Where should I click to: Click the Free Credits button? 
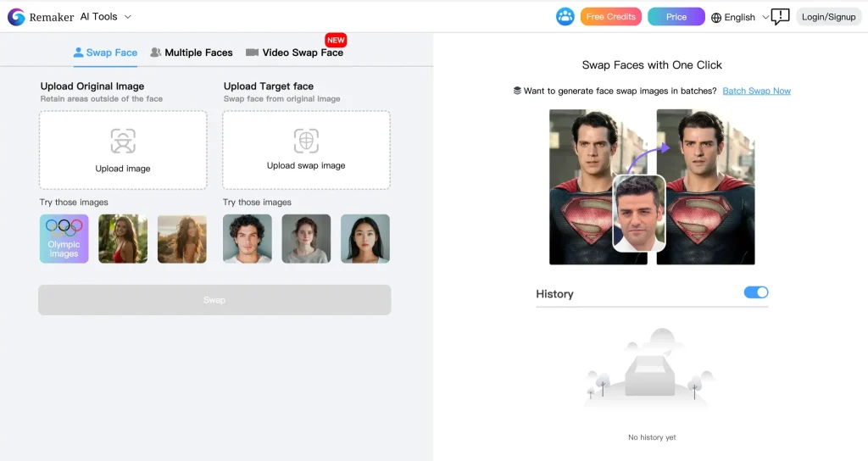click(610, 17)
